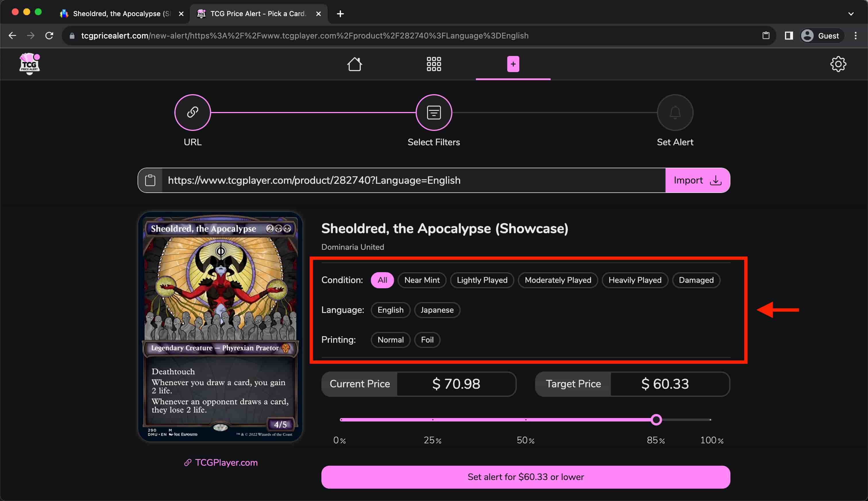
Task: Select the Heavily Played condition filter
Action: [635, 280]
